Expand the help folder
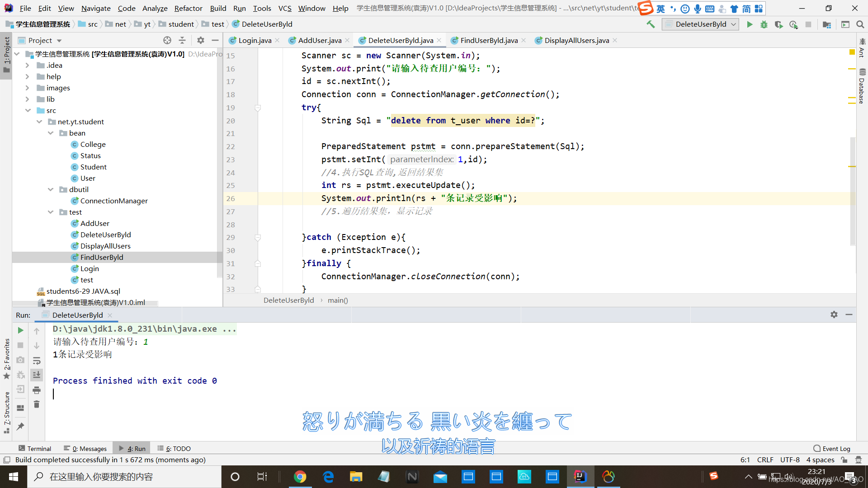 click(x=27, y=77)
